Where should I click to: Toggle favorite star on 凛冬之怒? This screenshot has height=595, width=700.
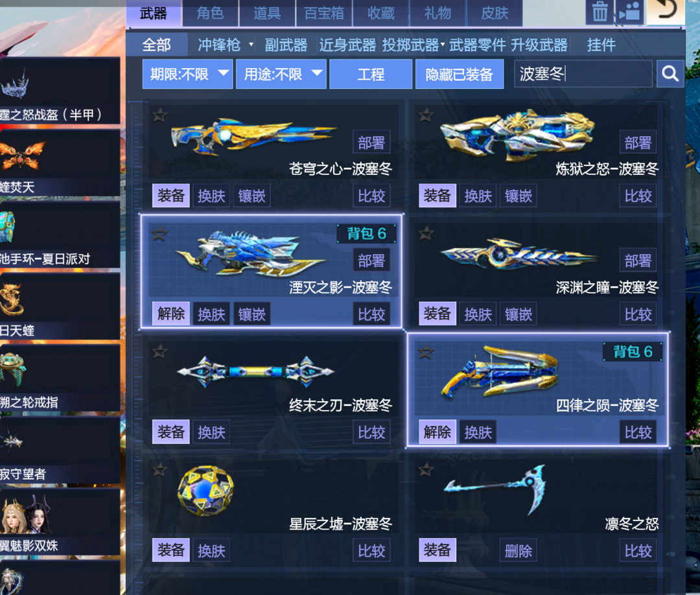click(x=426, y=469)
